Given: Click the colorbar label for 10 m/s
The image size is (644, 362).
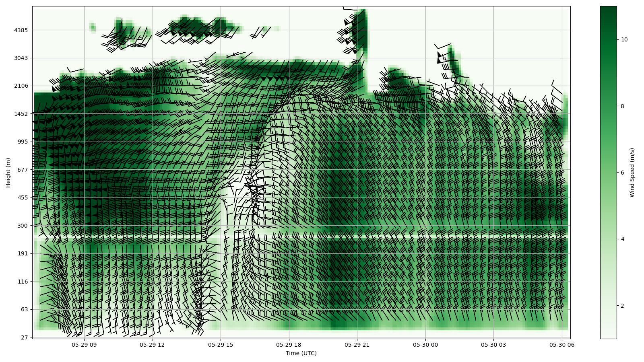Looking at the screenshot, I should pos(624,39).
